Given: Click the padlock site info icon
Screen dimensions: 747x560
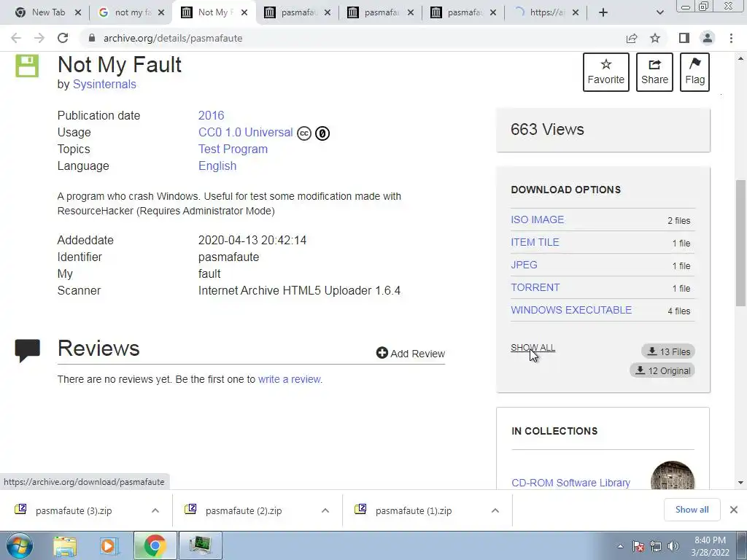Looking at the screenshot, I should coord(92,38).
